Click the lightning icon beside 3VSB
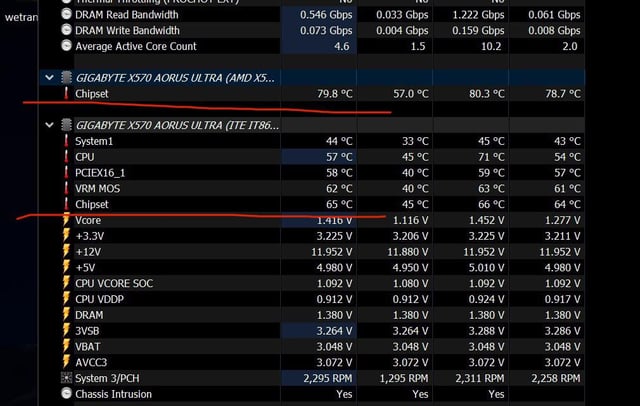Image resolution: width=640 pixels, height=406 pixels. click(x=66, y=331)
